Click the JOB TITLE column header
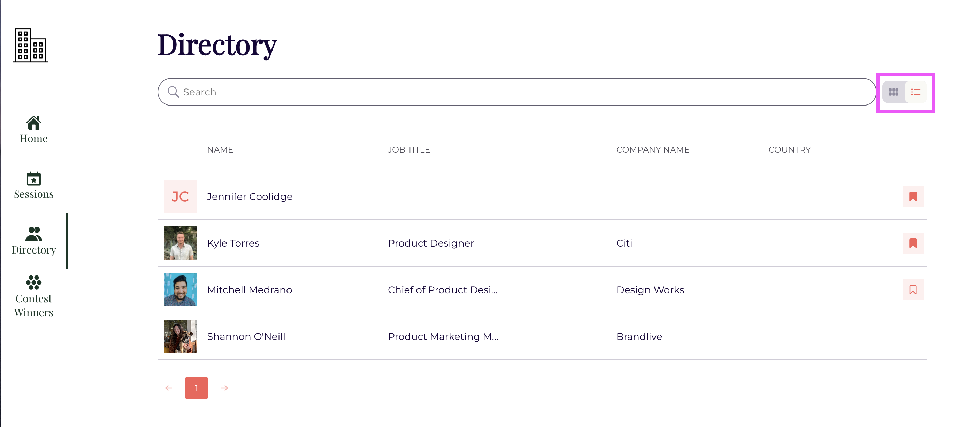This screenshot has height=427, width=980. click(408, 150)
